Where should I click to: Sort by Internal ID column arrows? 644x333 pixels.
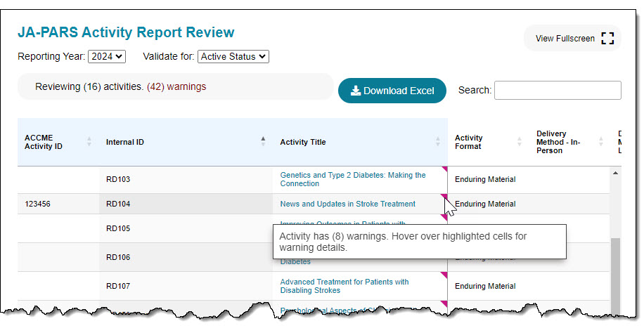point(263,142)
